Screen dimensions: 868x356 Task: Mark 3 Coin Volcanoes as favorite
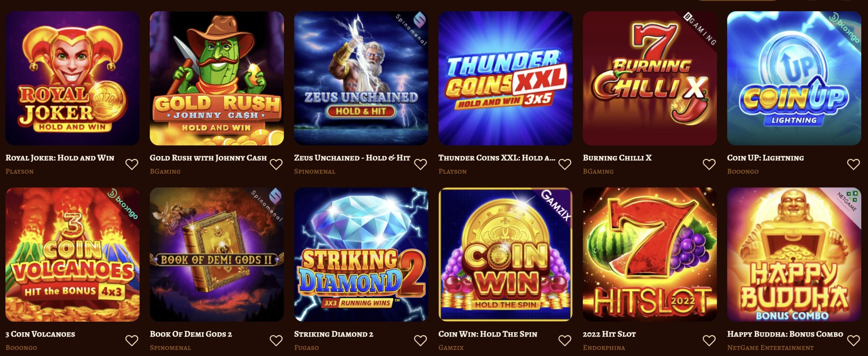[132, 340]
